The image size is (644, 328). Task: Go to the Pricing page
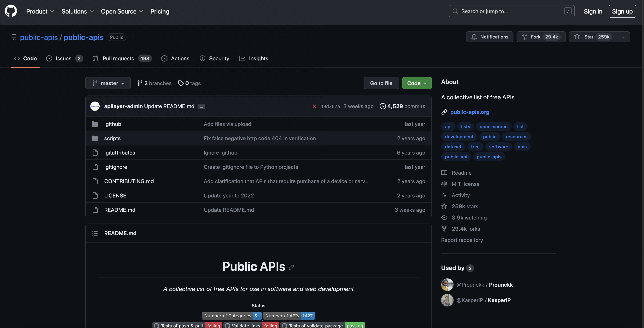pyautogui.click(x=160, y=11)
